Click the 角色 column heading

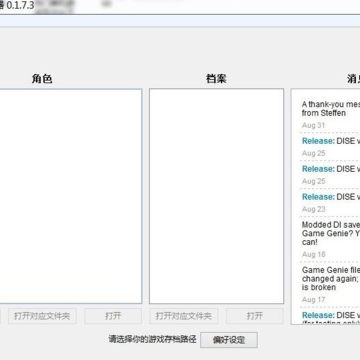click(42, 79)
